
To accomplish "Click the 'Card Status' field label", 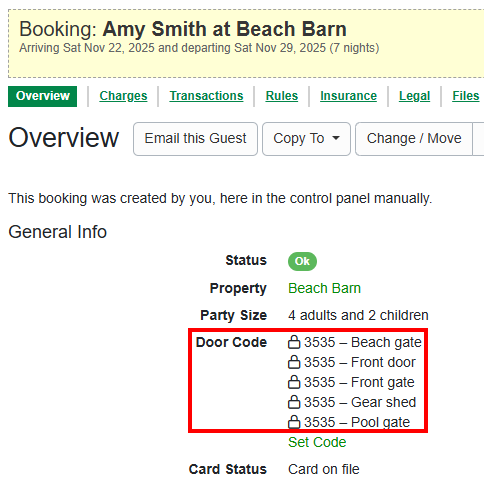I will tap(228, 469).
